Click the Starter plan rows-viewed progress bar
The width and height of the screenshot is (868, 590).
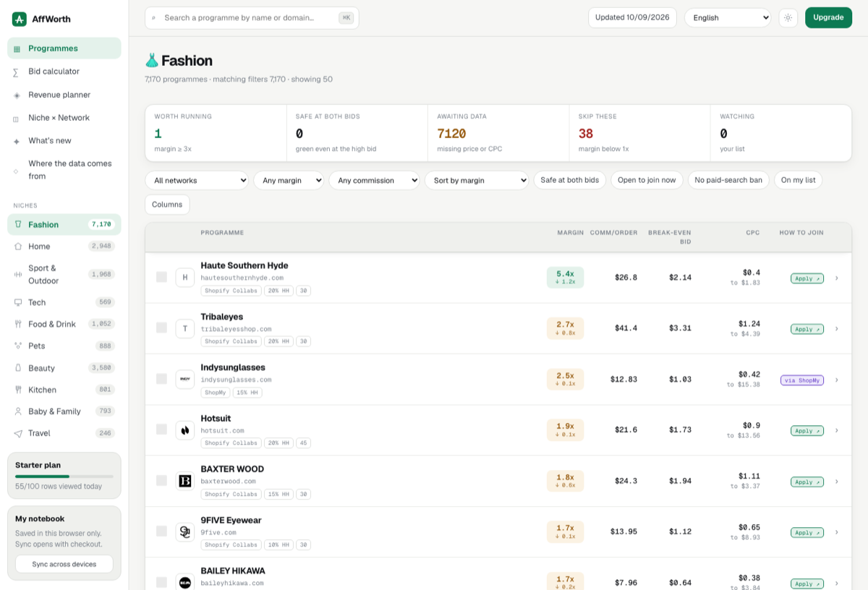point(64,476)
